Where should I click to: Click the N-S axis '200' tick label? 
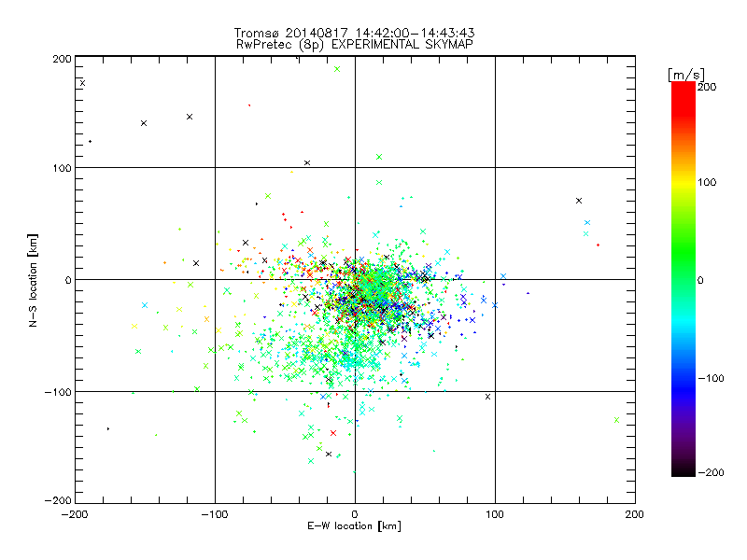62,59
